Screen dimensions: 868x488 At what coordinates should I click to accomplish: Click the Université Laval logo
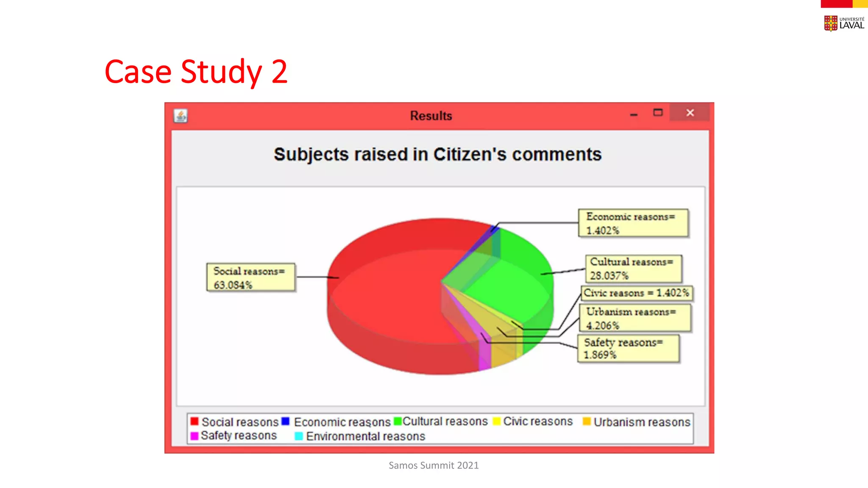(x=844, y=23)
